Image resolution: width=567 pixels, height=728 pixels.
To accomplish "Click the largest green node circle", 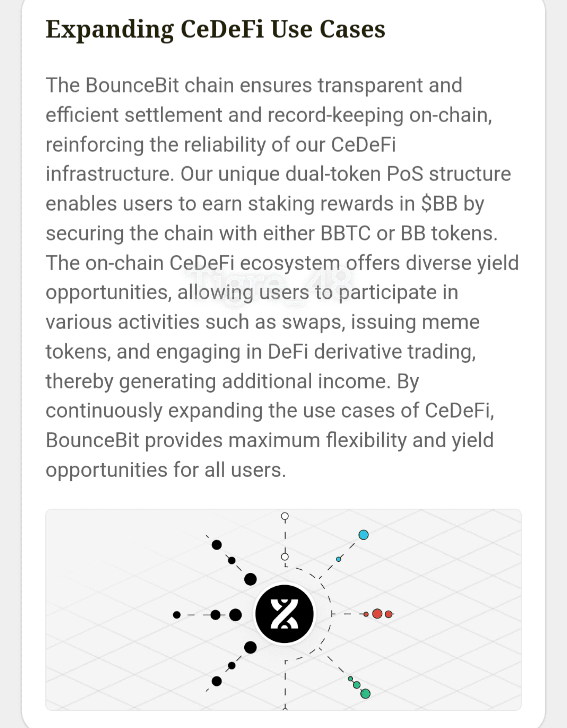I will click(365, 693).
